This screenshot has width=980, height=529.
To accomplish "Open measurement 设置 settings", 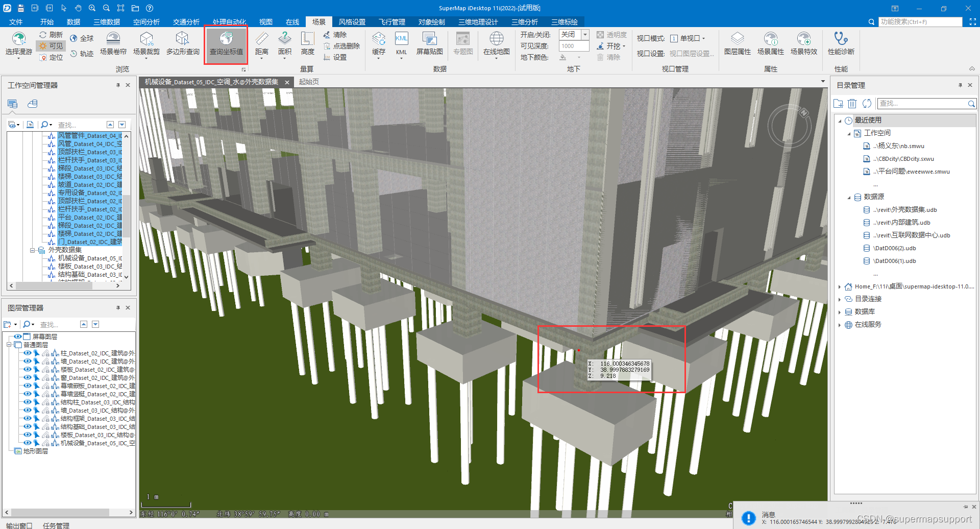I will (x=335, y=57).
